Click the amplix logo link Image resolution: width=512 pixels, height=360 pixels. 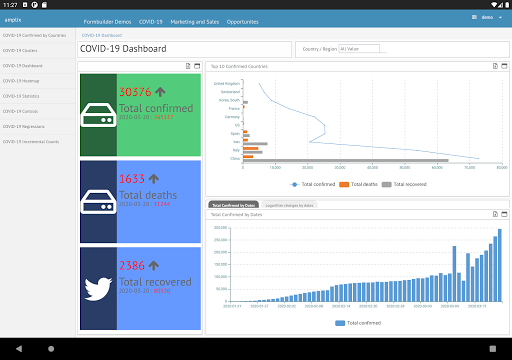pos(13,20)
